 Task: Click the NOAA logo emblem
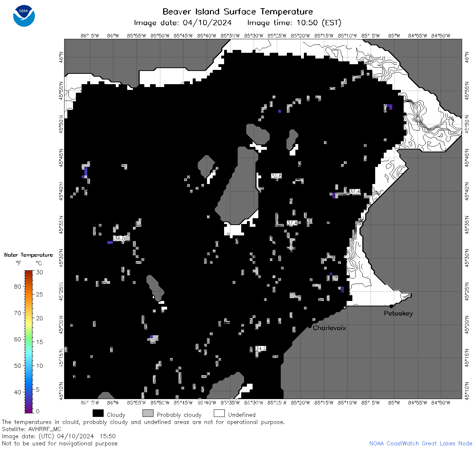coord(24,16)
